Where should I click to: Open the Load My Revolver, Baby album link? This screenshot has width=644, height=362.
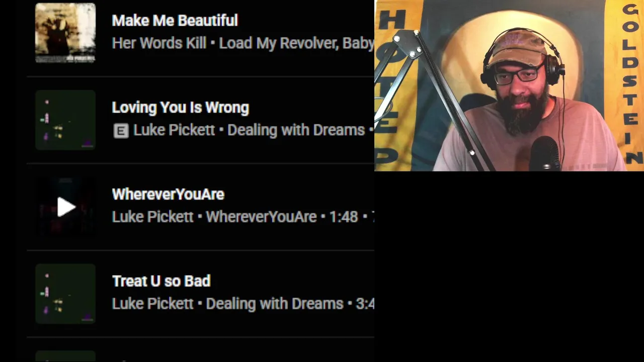(296, 43)
